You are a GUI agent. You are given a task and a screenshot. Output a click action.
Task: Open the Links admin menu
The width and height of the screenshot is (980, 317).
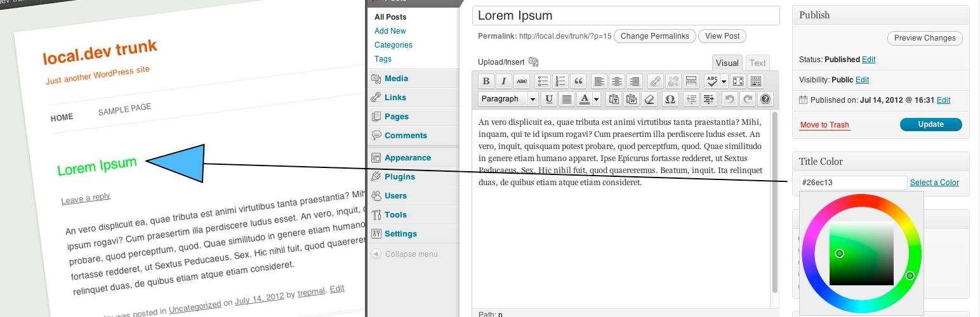coord(413,98)
